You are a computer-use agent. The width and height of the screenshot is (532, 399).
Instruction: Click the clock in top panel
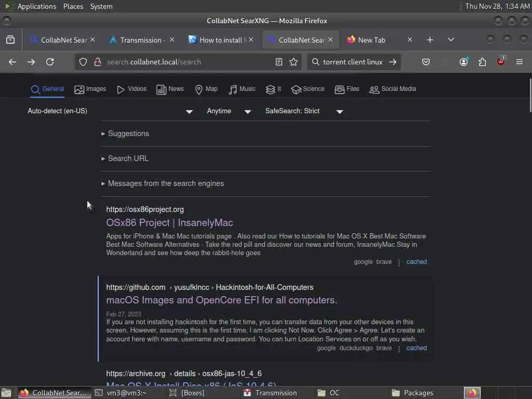[x=497, y=6]
